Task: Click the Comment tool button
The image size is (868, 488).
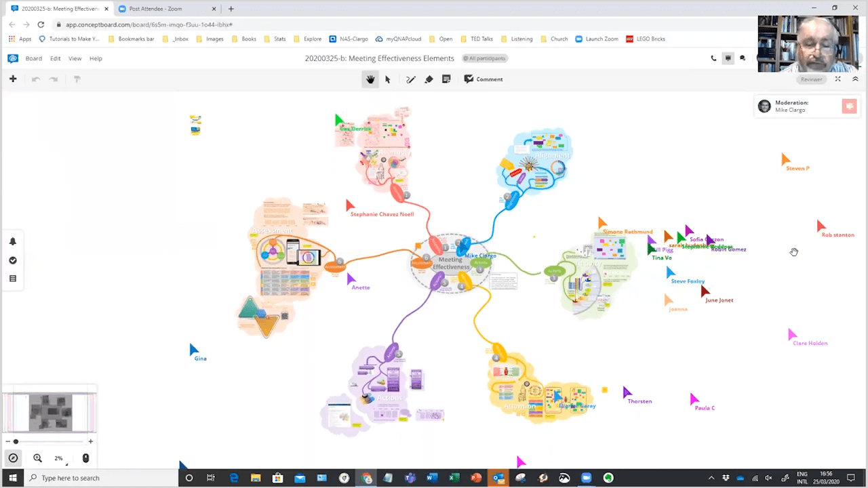Action: point(484,79)
